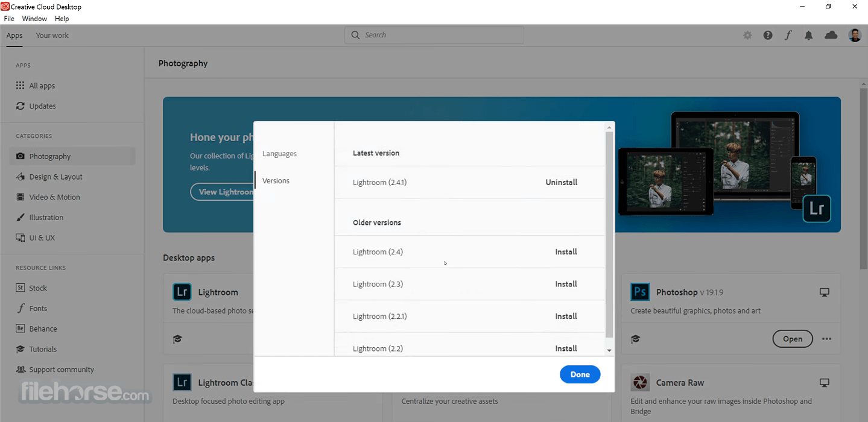Click dialog scrollbar down arrow
This screenshot has height=422, width=868.
[609, 350]
